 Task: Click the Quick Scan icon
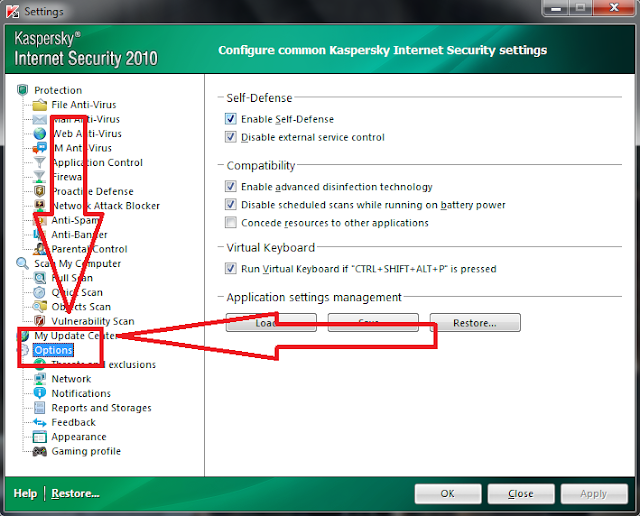pos(39,292)
